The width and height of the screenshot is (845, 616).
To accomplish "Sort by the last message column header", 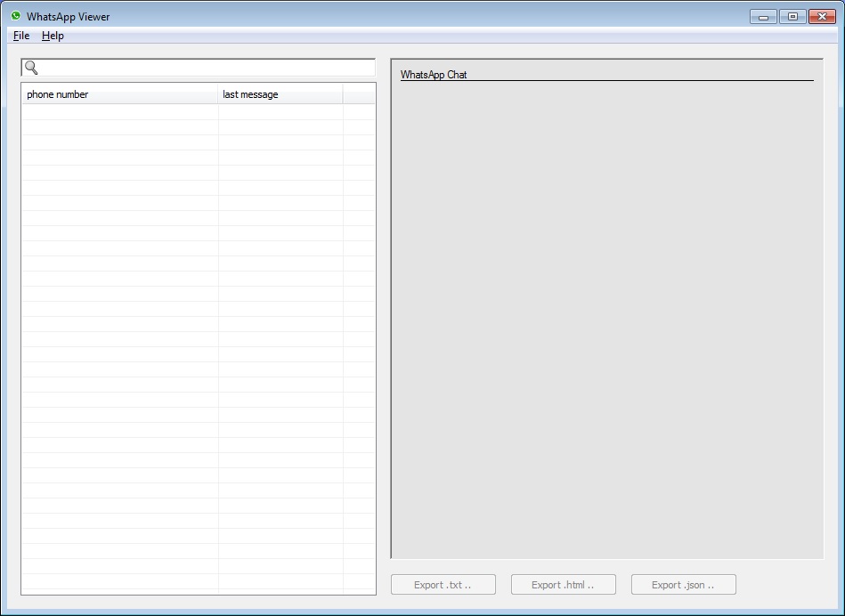I will [x=280, y=94].
